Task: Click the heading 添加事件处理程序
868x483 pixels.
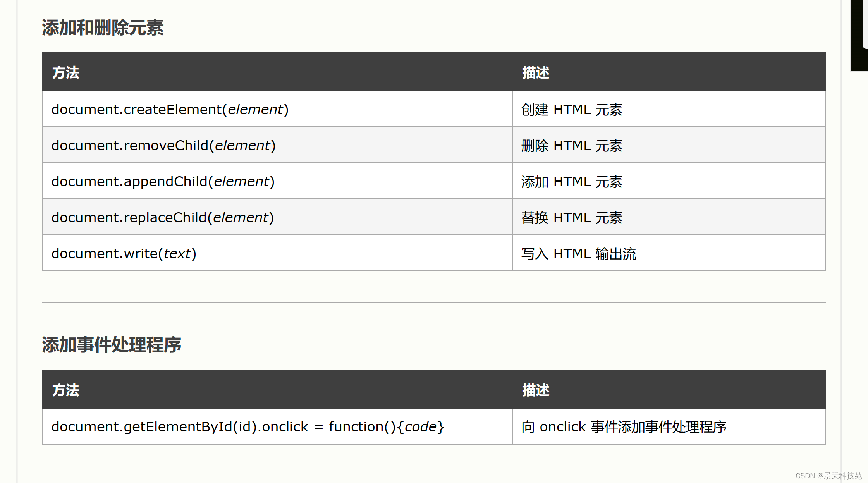Action: pos(112,345)
